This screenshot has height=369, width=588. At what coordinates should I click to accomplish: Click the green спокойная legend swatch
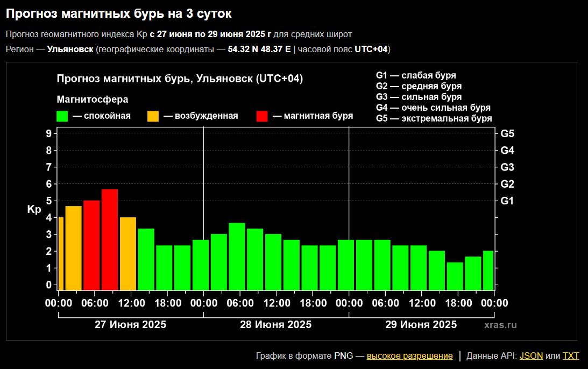[62, 116]
